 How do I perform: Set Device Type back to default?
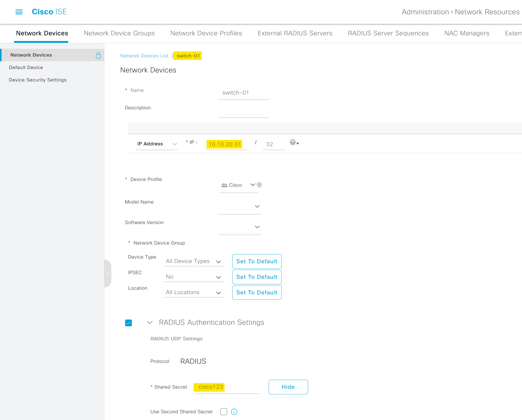tap(257, 261)
